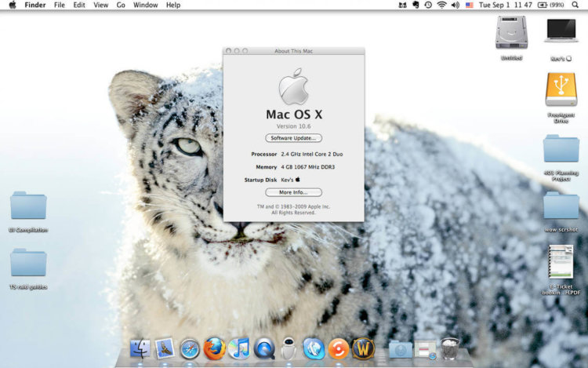The width and height of the screenshot is (588, 368).
Task: Open the battery status menu
Action: (x=551, y=5)
